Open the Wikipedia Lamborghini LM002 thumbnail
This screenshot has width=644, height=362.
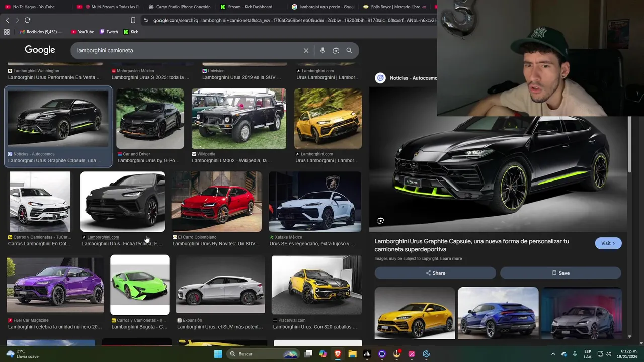point(239,119)
